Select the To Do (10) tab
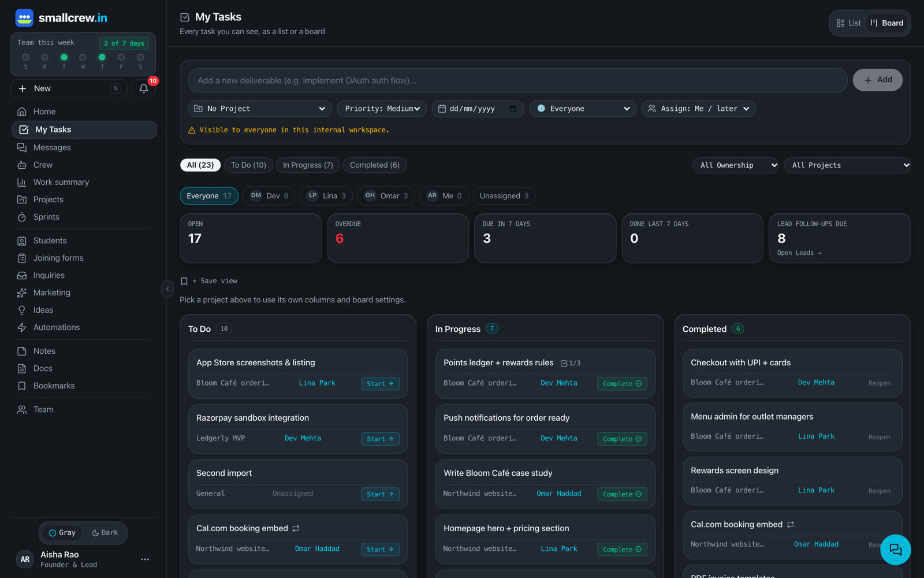Image resolution: width=924 pixels, height=578 pixels. [x=248, y=165]
